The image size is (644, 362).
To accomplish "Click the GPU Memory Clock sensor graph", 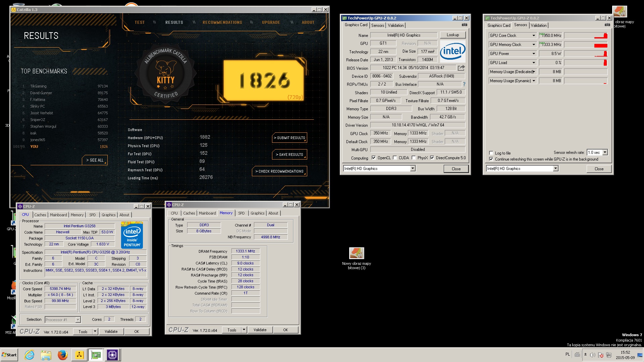I will click(586, 45).
